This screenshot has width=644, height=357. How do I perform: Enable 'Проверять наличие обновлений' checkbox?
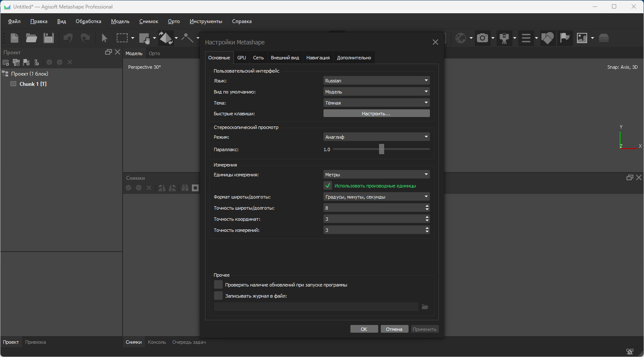218,285
